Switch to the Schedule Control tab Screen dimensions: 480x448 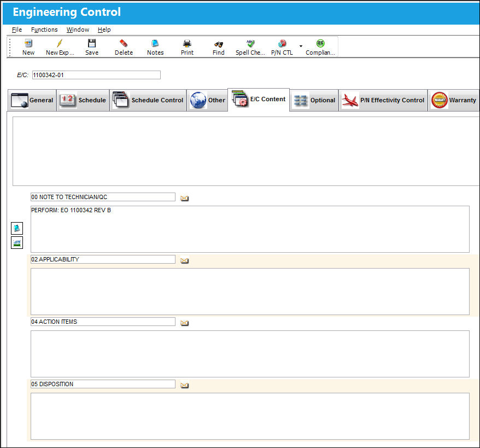pyautogui.click(x=148, y=100)
